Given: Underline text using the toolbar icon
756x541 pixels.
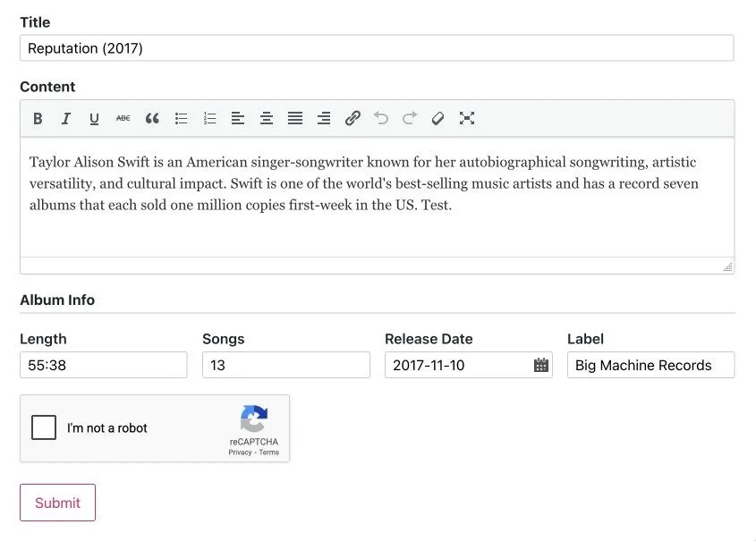Looking at the screenshot, I should [x=95, y=118].
